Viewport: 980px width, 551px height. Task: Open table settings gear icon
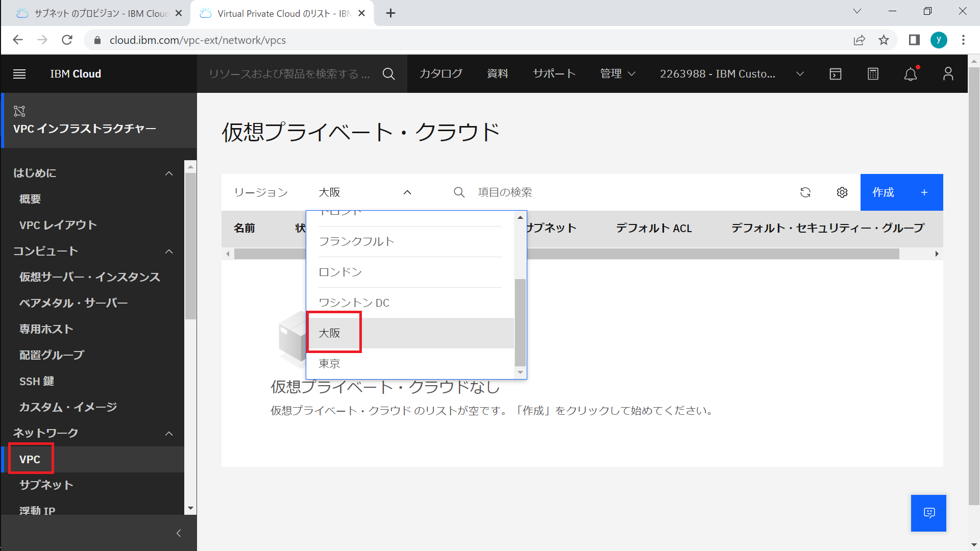tap(842, 192)
